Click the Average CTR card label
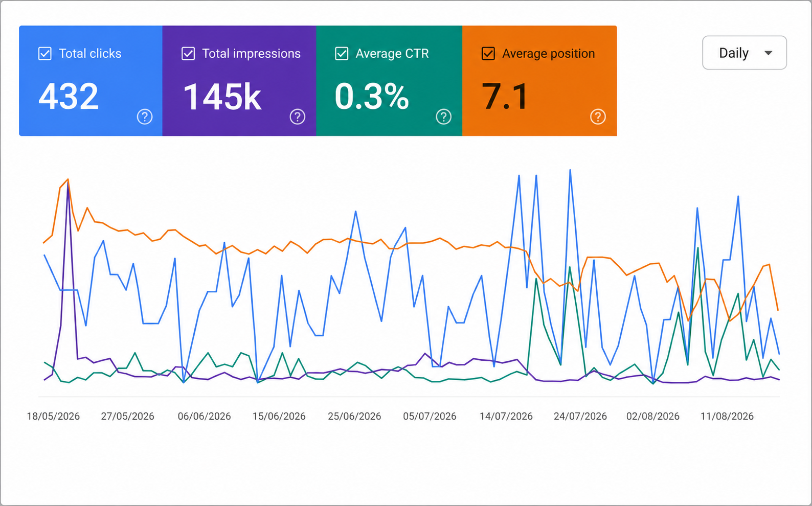This screenshot has width=812, height=506. (x=392, y=54)
